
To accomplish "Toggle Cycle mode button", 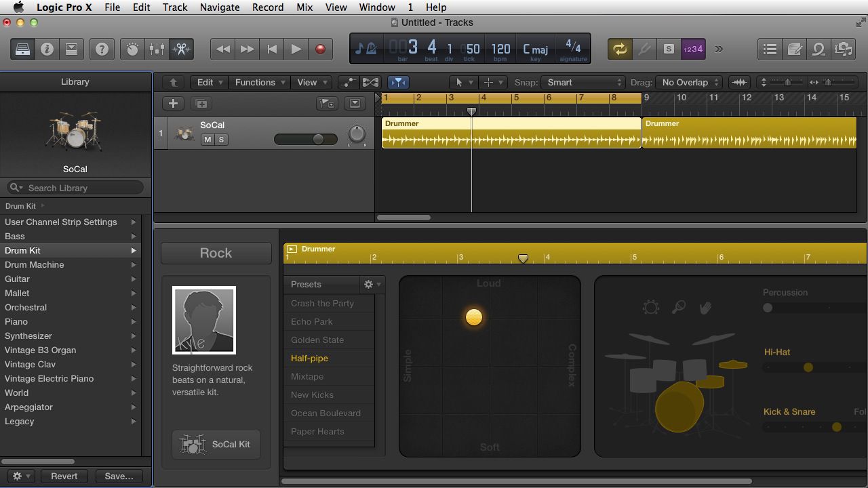I will click(619, 49).
